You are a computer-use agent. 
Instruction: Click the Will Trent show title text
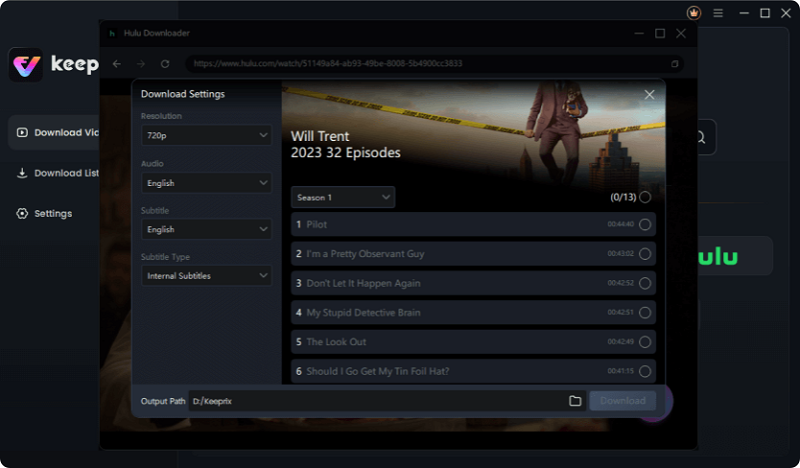320,136
